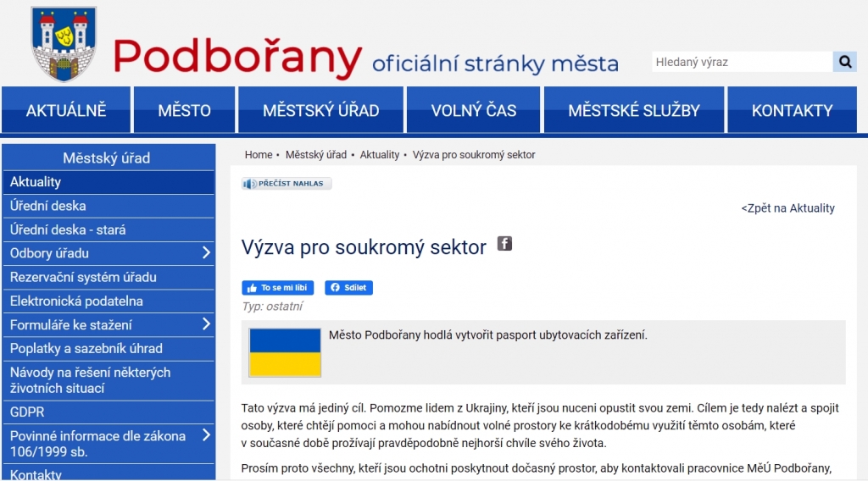Expand the 'Odbory úřadu' submenu arrow
Screen dimensions: 868x481
click(206, 253)
